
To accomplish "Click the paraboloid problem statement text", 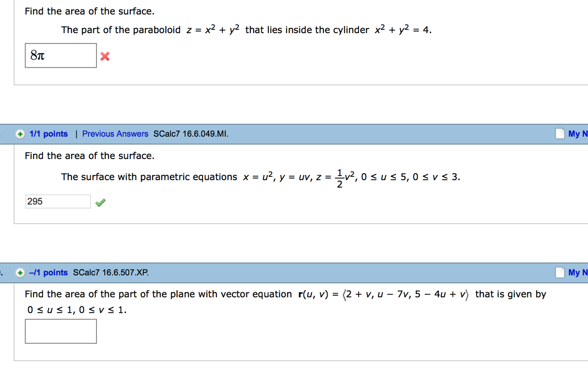I will pyautogui.click(x=246, y=30).
